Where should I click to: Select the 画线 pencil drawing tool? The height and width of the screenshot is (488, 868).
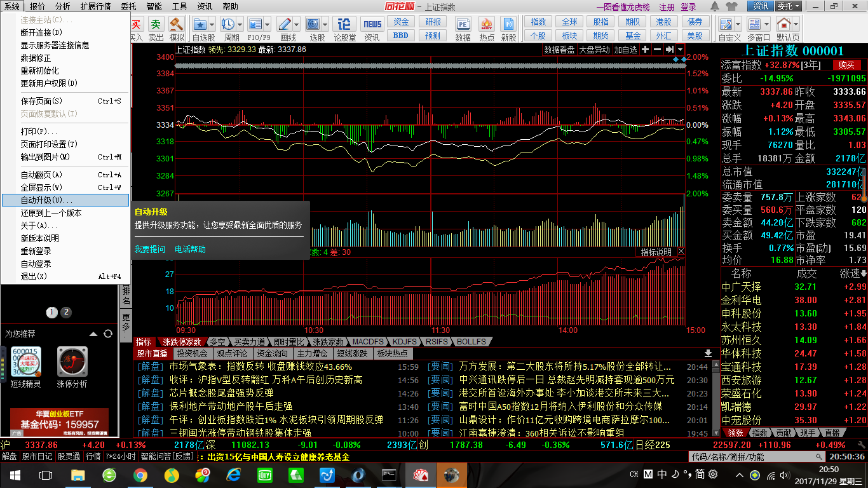286,25
